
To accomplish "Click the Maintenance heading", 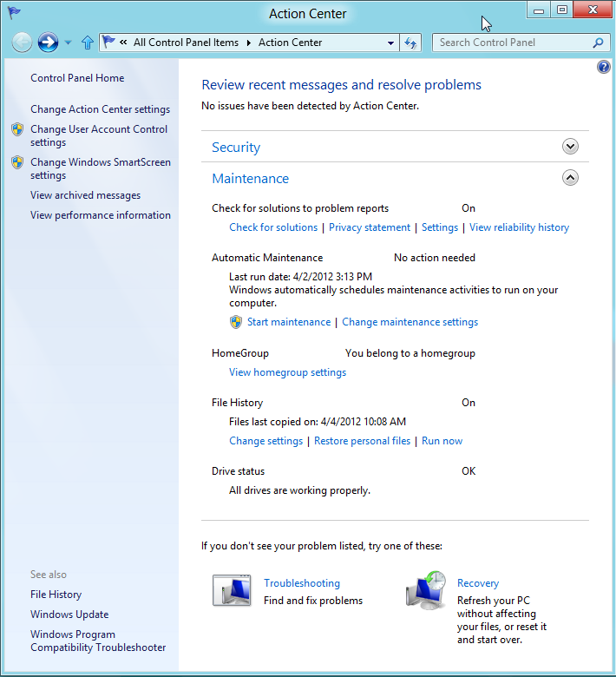I will (x=251, y=178).
